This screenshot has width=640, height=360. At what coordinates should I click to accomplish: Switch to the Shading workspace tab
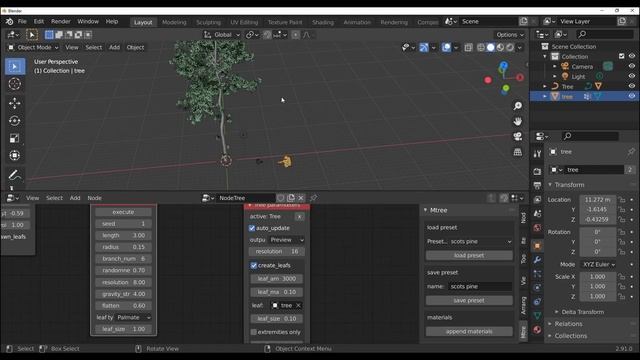[x=323, y=22]
